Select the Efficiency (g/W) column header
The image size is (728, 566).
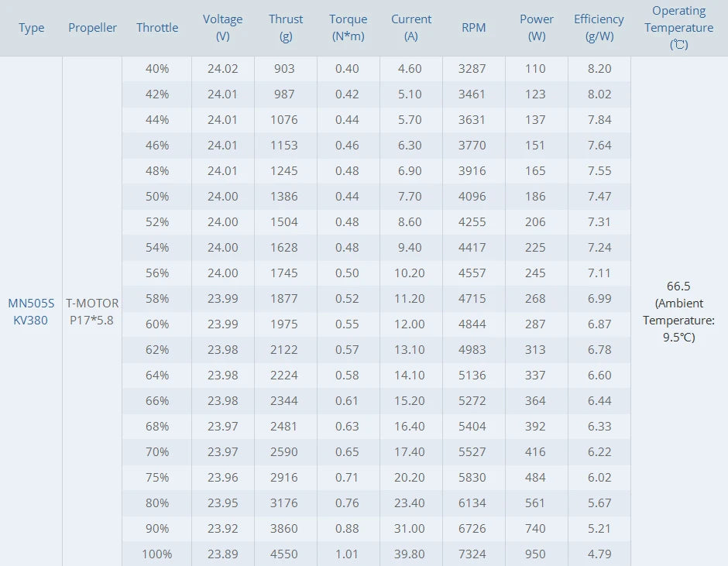coord(599,28)
